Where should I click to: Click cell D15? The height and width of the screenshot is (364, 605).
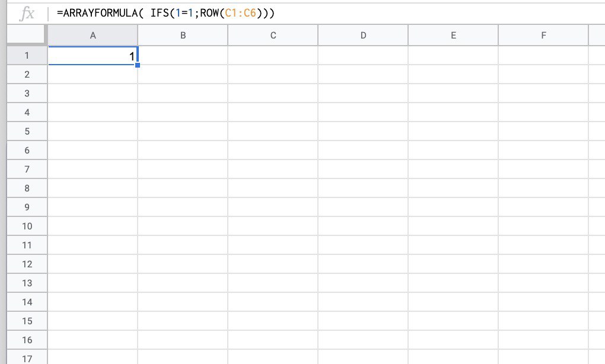tap(363, 321)
